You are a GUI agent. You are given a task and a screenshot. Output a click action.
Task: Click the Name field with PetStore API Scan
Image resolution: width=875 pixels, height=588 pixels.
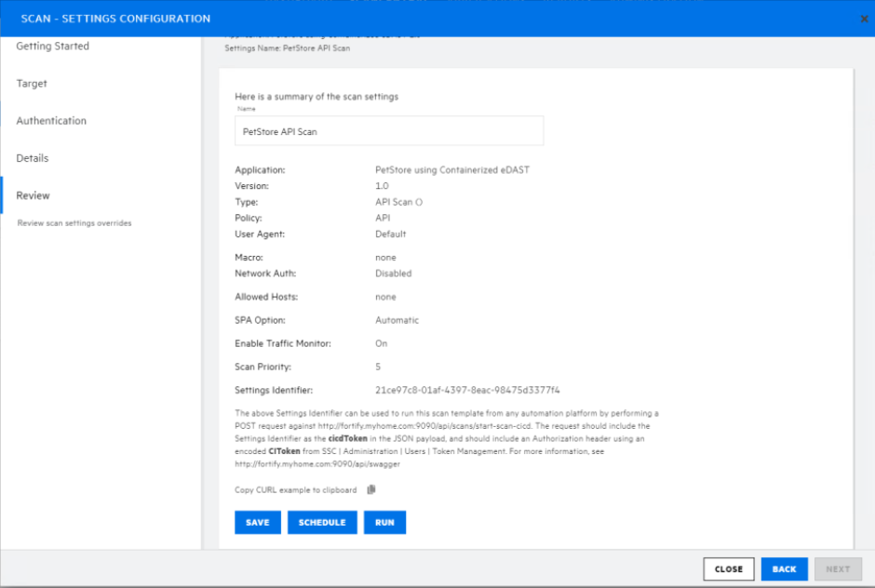pyautogui.click(x=389, y=132)
